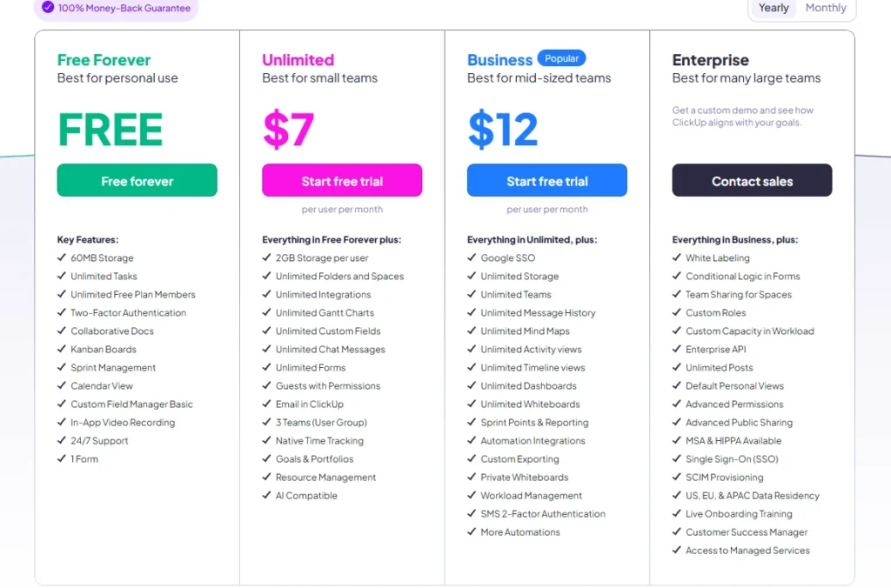The height and width of the screenshot is (588, 891).
Task: Click checkmark next to More Automations
Action: pyautogui.click(x=472, y=531)
